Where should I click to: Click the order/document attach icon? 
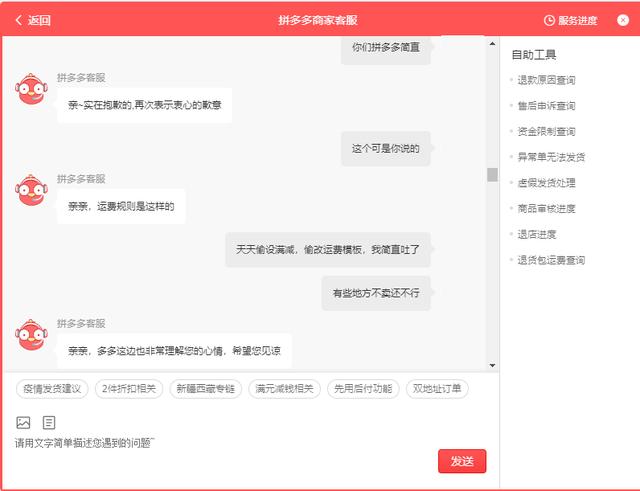click(x=49, y=423)
